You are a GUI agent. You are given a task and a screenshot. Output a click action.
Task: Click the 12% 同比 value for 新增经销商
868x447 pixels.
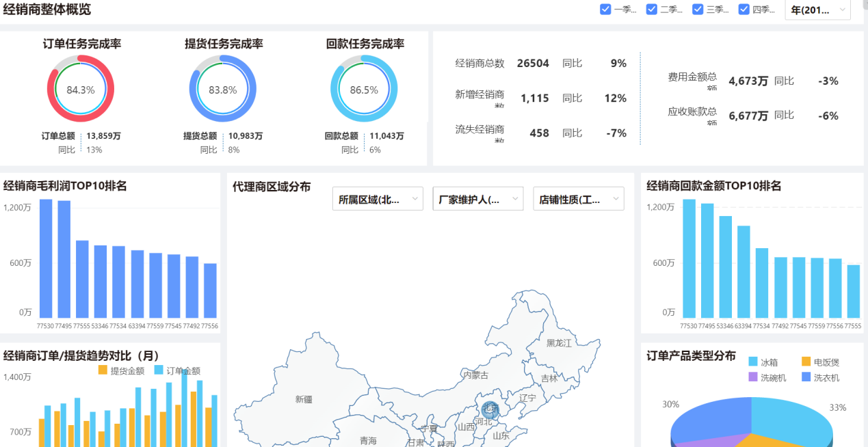pos(616,98)
